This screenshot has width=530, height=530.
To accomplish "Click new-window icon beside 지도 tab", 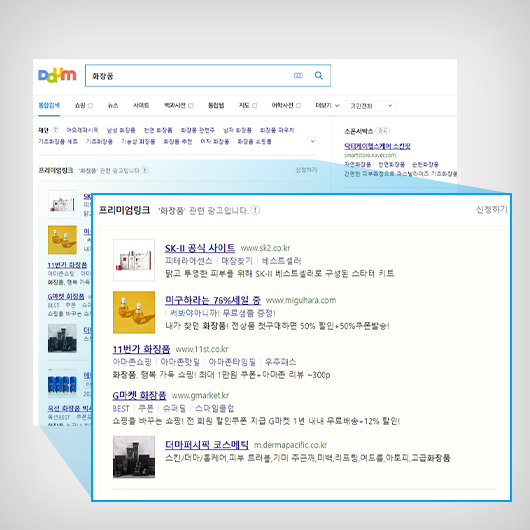I will pos(255,106).
